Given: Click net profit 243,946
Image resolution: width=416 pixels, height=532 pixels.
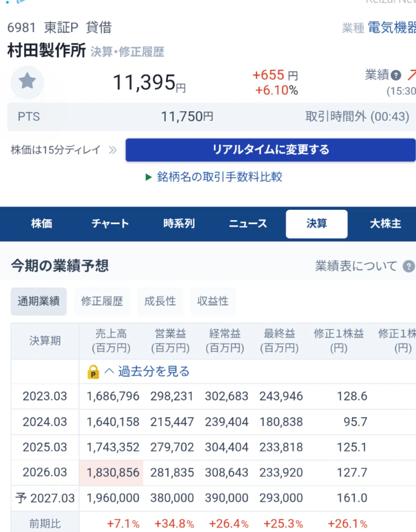Looking at the screenshot, I should tap(281, 396).
